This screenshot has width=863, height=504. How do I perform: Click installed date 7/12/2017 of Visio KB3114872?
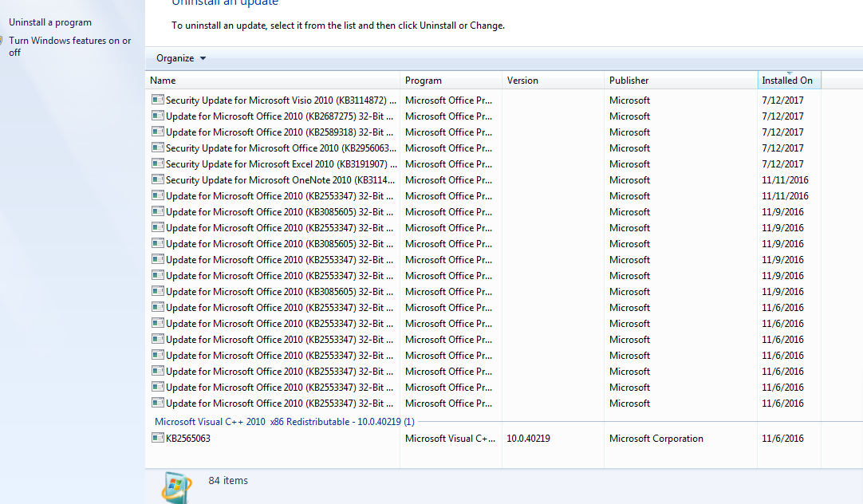tap(782, 100)
